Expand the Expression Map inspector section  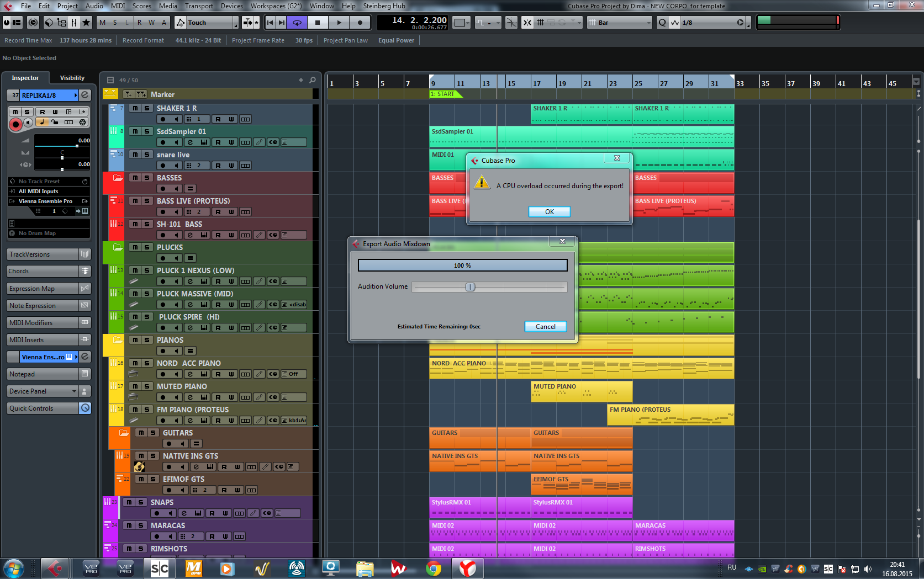(43, 289)
